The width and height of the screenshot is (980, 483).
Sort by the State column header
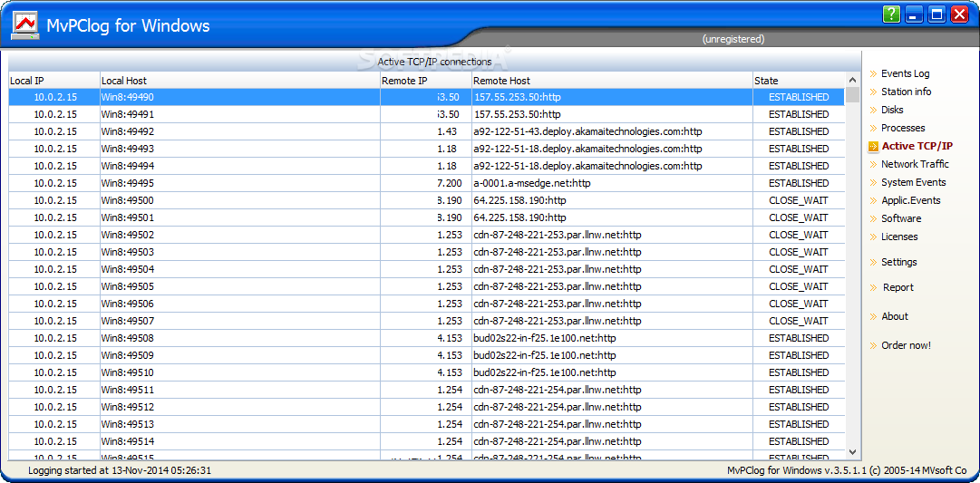(799, 81)
